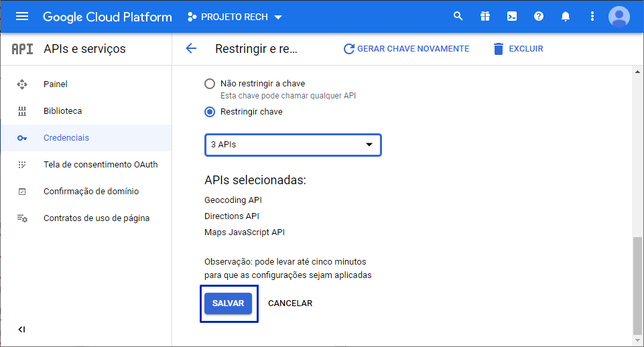Click the search magnifier icon
The image size is (644, 347).
(x=458, y=17)
